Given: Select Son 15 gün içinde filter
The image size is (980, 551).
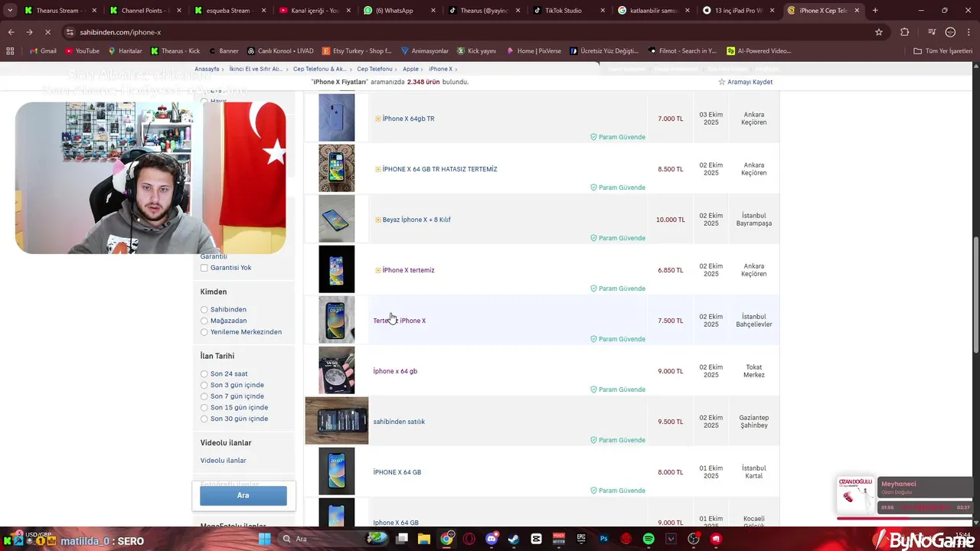Looking at the screenshot, I should pos(204,408).
